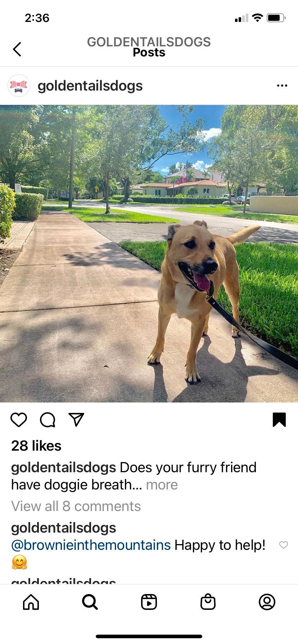Open Profile icon in bottom bar

click(x=267, y=602)
